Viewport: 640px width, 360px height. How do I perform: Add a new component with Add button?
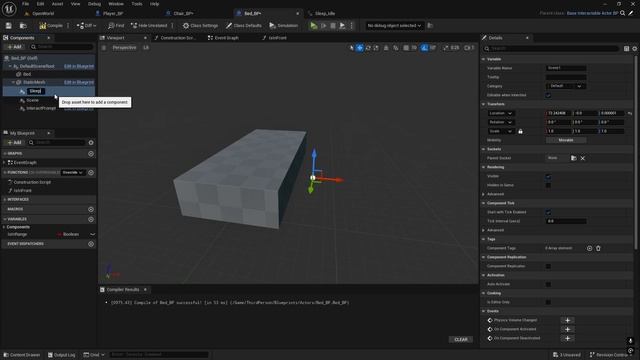15,47
